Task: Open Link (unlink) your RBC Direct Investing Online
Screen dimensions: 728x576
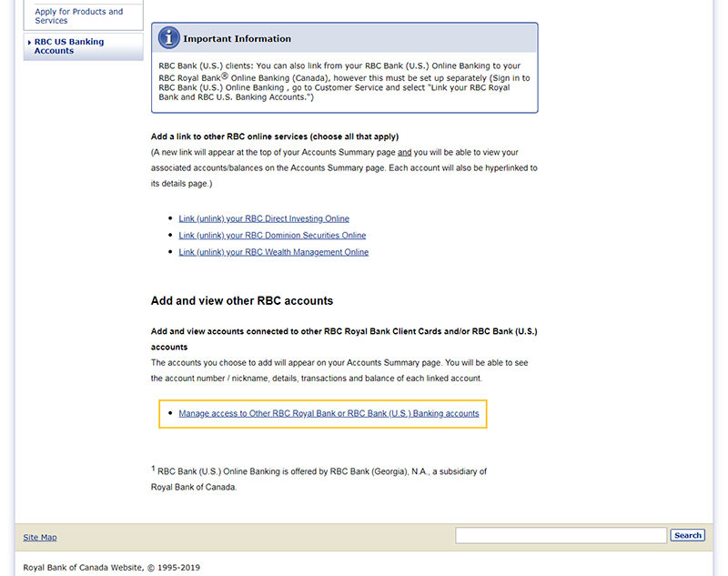Action: point(264,218)
